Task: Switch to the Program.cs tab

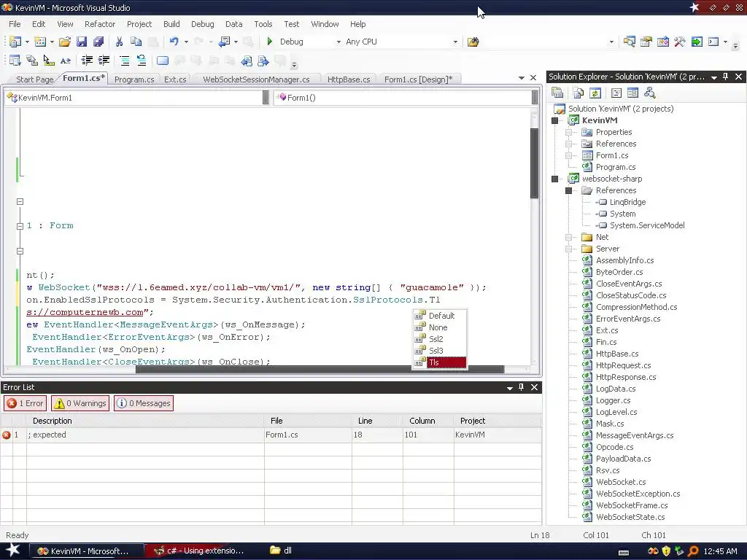Action: click(134, 79)
